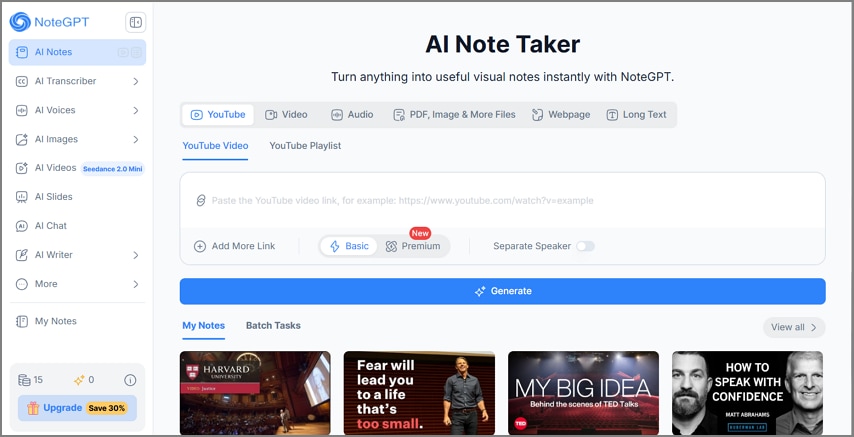This screenshot has height=437, width=854.
Task: Open the PDF, Image & More Files tab
Action: point(454,115)
